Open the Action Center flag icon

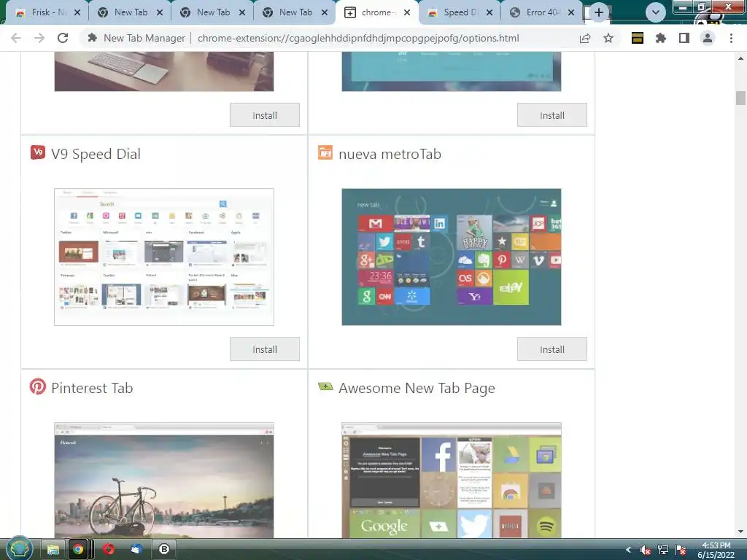point(681,550)
